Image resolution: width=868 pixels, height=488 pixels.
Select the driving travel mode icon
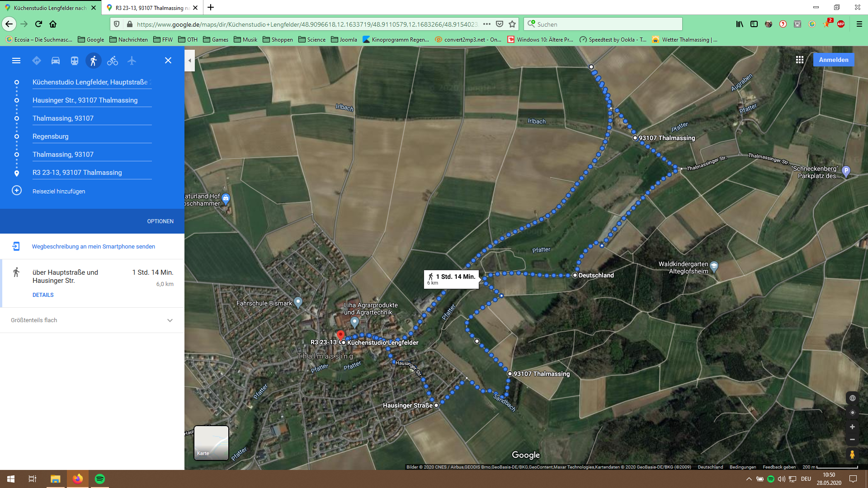coord(56,61)
